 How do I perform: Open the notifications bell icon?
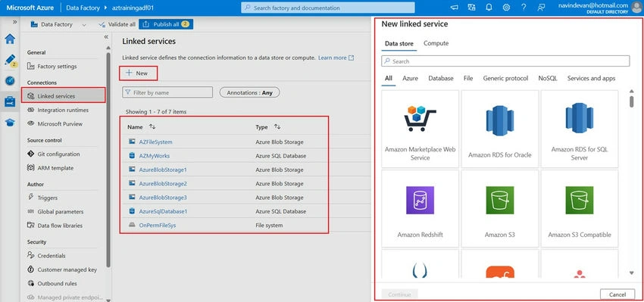pyautogui.click(x=489, y=8)
